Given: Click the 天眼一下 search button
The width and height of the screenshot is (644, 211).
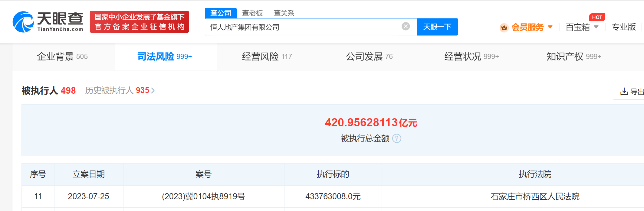Looking at the screenshot, I should (437, 27).
